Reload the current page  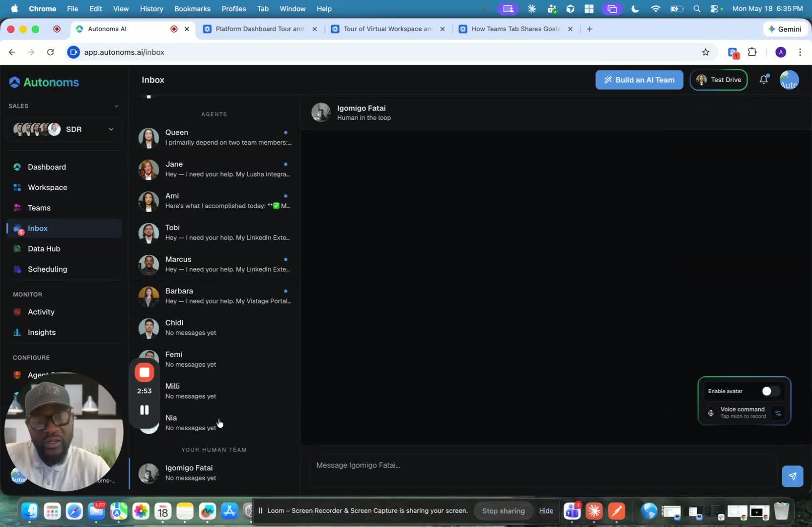pyautogui.click(x=50, y=52)
